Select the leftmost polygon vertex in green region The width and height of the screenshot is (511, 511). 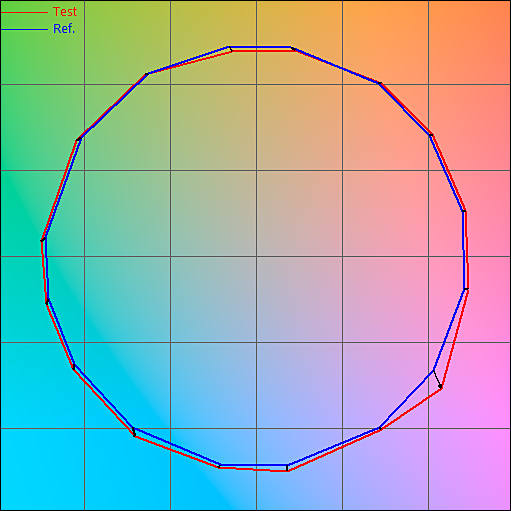pyautogui.click(x=43, y=239)
